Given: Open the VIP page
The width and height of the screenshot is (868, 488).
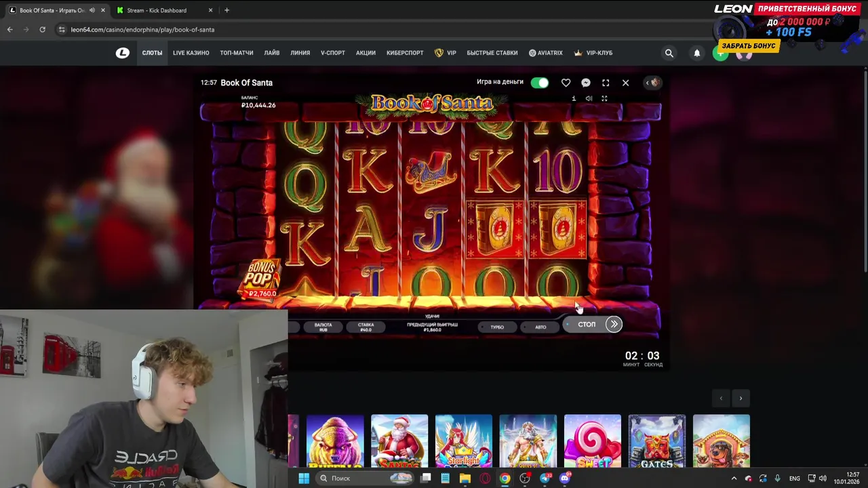Looking at the screenshot, I should pyautogui.click(x=446, y=53).
